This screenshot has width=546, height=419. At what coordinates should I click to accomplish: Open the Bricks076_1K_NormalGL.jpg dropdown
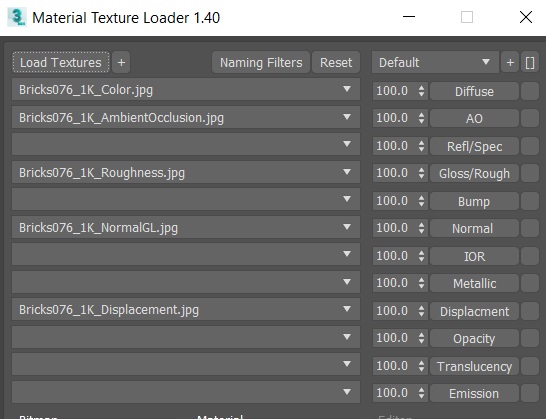186,227
